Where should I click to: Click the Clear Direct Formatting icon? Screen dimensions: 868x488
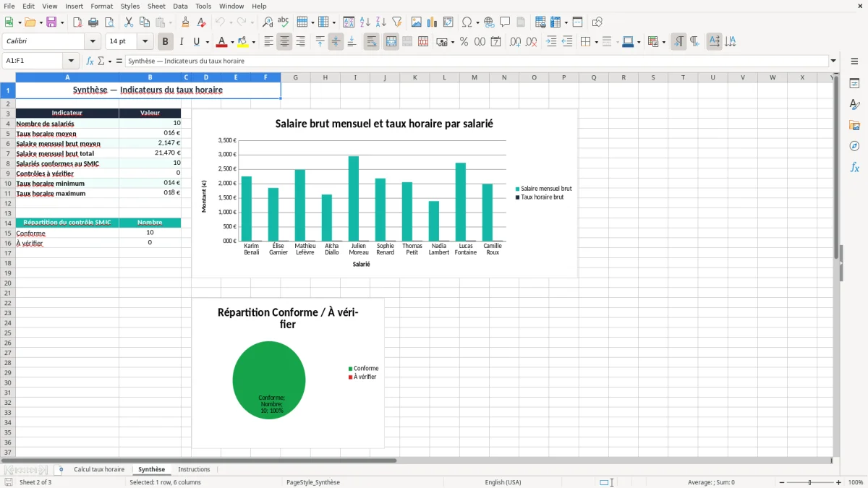pyautogui.click(x=202, y=22)
